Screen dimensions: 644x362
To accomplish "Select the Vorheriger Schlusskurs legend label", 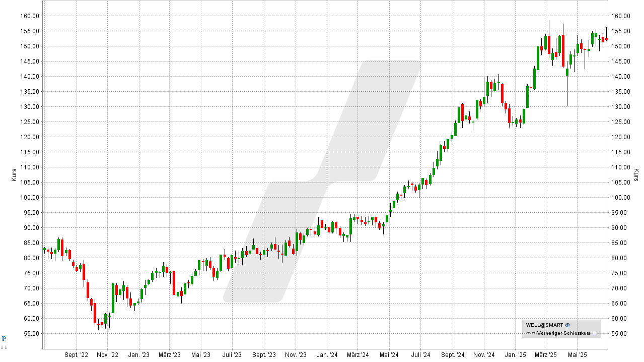I will pyautogui.click(x=563, y=333).
